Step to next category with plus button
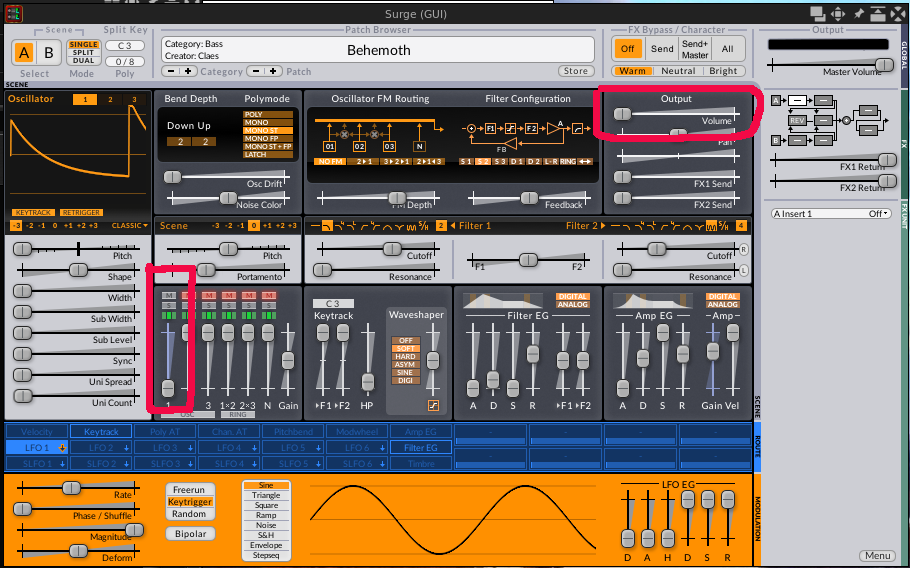This screenshot has width=910, height=568. point(188,71)
